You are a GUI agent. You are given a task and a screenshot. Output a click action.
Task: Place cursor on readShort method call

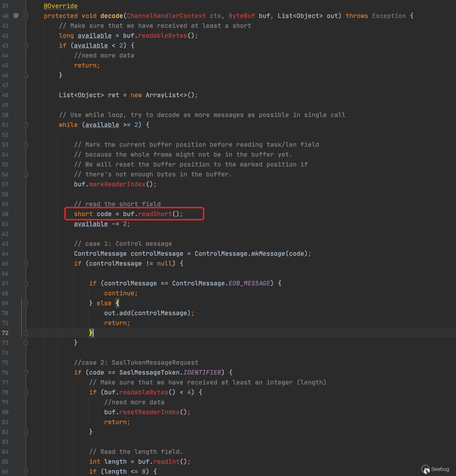(x=155, y=214)
